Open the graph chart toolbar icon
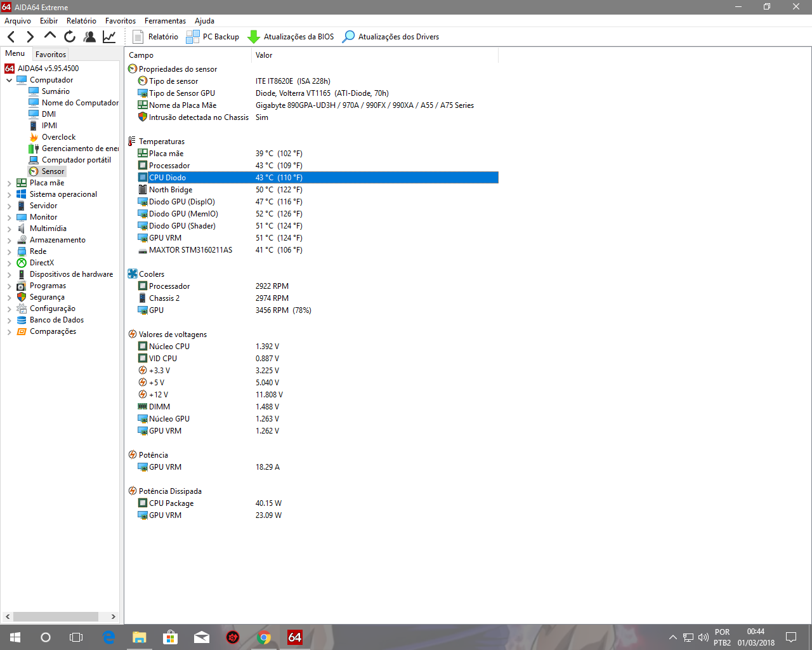 pos(109,37)
